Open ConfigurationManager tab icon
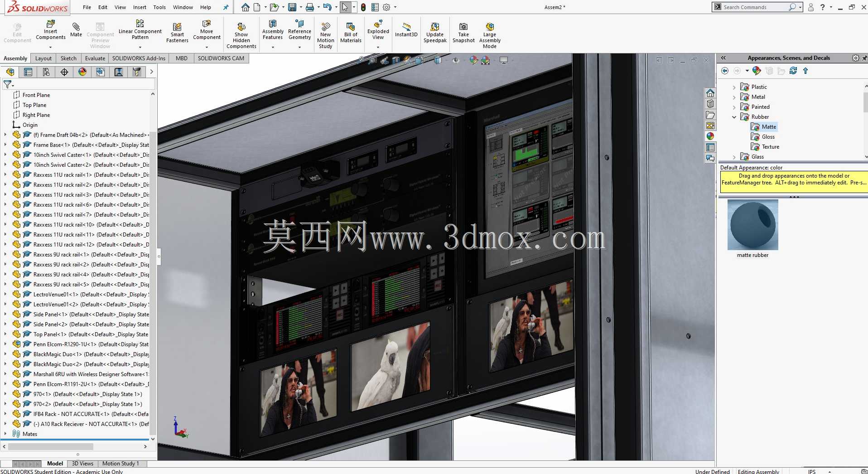Image resolution: width=868 pixels, height=474 pixels. coord(46,72)
